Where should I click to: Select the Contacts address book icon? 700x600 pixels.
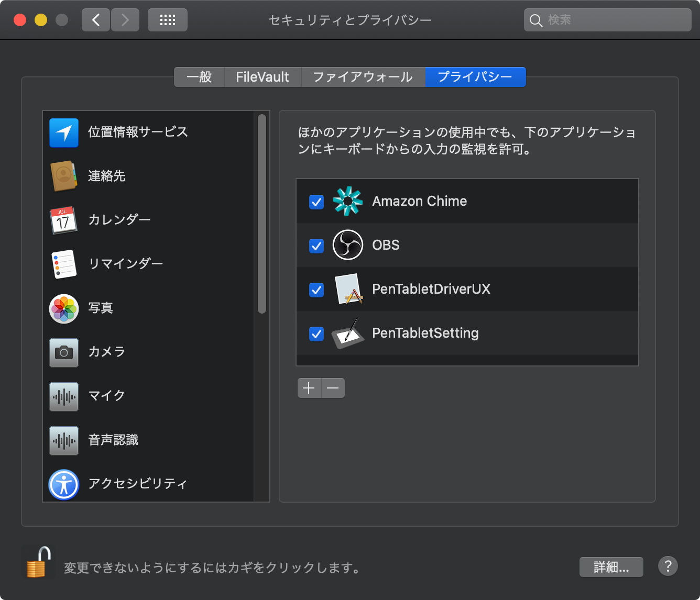coord(64,176)
